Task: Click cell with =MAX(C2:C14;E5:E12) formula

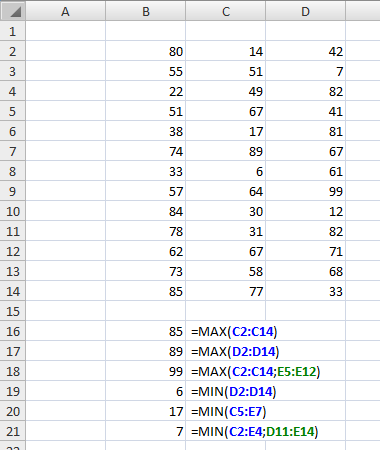Action: 226,371
